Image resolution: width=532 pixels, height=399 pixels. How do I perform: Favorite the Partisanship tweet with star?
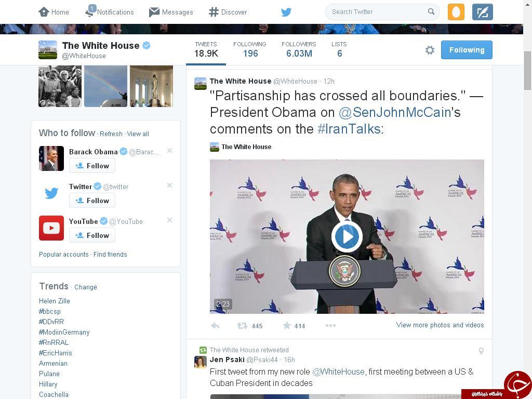pyautogui.click(x=287, y=326)
